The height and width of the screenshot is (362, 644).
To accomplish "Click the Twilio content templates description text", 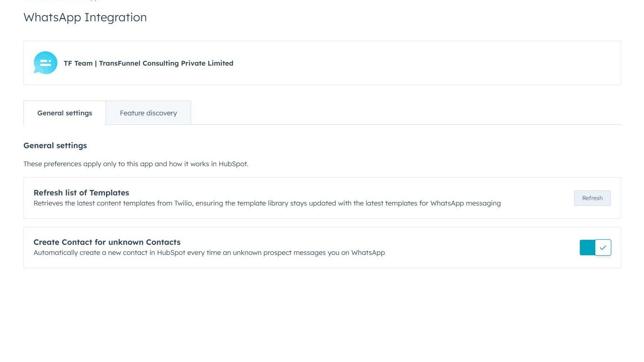I will [x=267, y=203].
